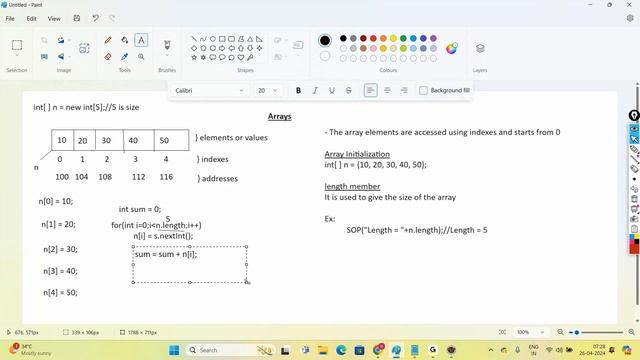Set text alignment to left
The image size is (640, 360).
point(370,90)
